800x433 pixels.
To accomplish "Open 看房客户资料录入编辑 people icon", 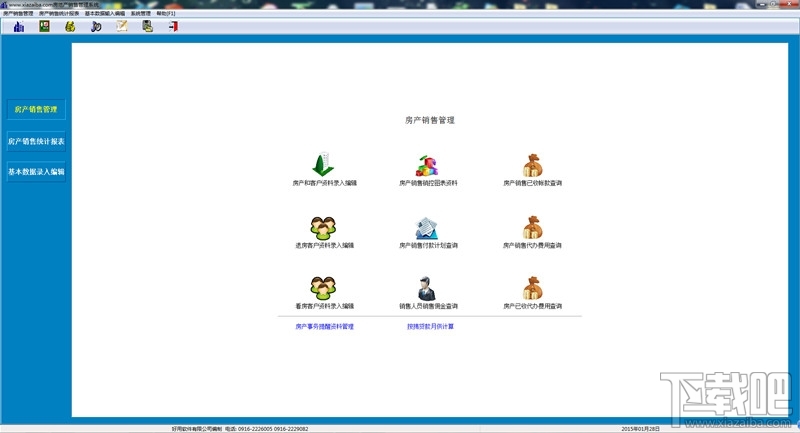I will (323, 288).
